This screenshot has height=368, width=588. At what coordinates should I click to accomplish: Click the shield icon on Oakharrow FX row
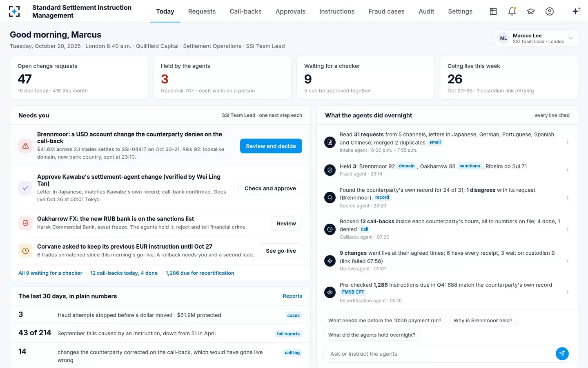coord(25,223)
